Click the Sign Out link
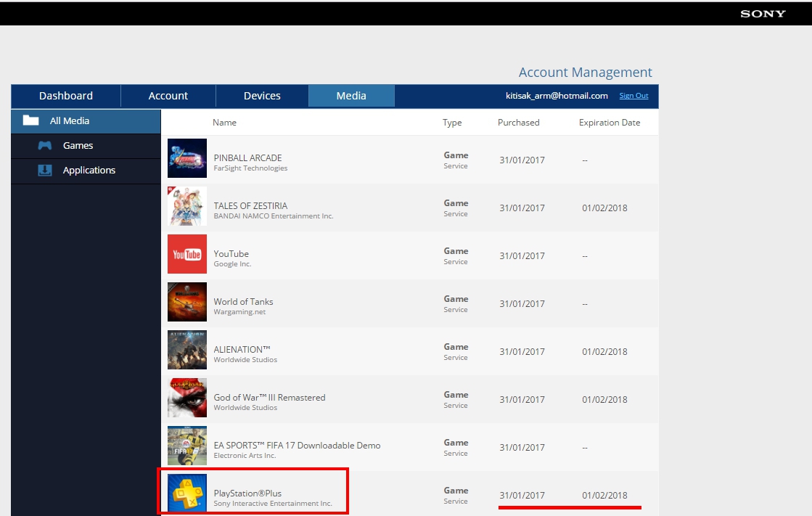812x516 pixels. 634,96
